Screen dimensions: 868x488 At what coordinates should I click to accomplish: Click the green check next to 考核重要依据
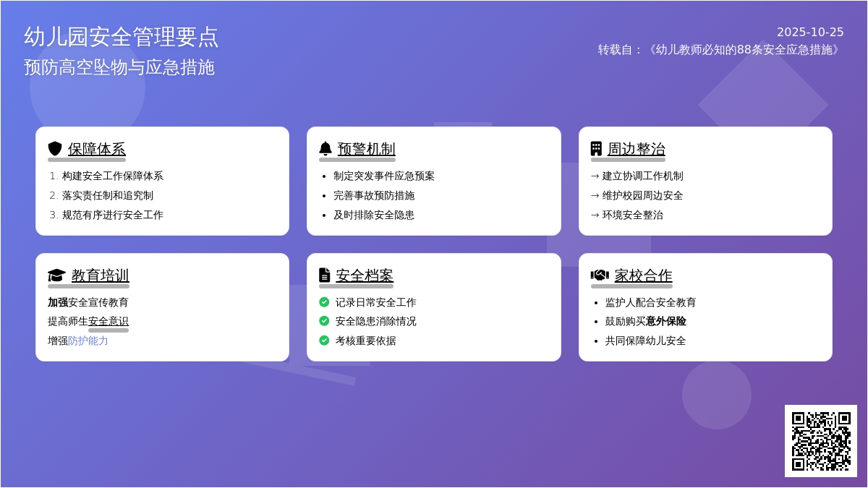point(324,341)
